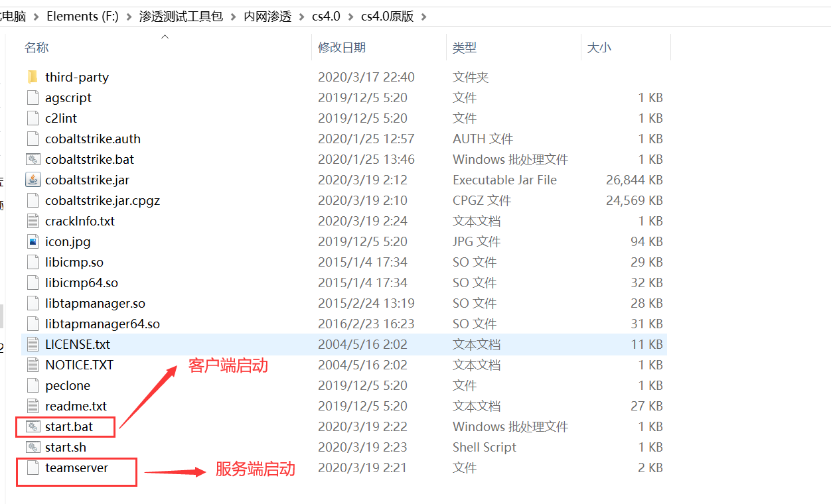
Task: Select the agscript file name
Action: (68, 97)
